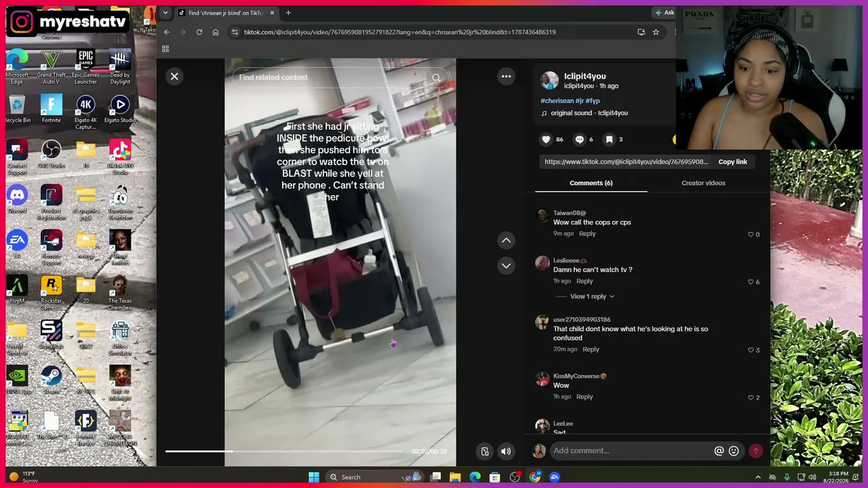Open Dead by Daylight desktop icon

(x=120, y=68)
